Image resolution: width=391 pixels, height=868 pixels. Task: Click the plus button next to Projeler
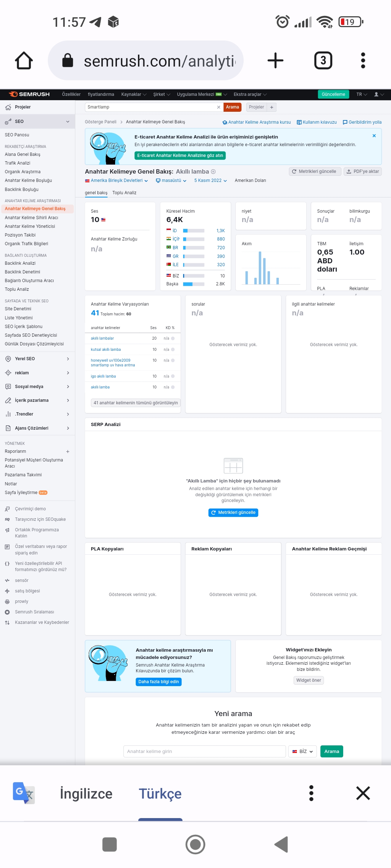pos(272,107)
